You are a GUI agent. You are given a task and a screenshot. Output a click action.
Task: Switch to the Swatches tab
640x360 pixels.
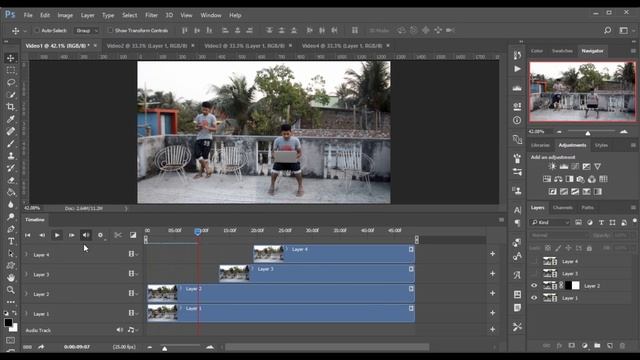[562, 51]
